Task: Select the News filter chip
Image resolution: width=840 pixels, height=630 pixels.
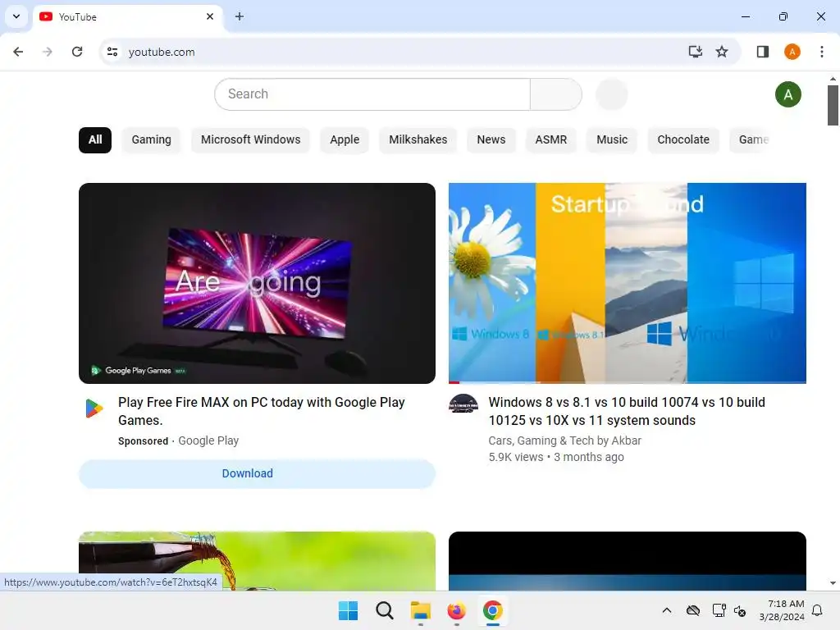Action: pos(491,139)
